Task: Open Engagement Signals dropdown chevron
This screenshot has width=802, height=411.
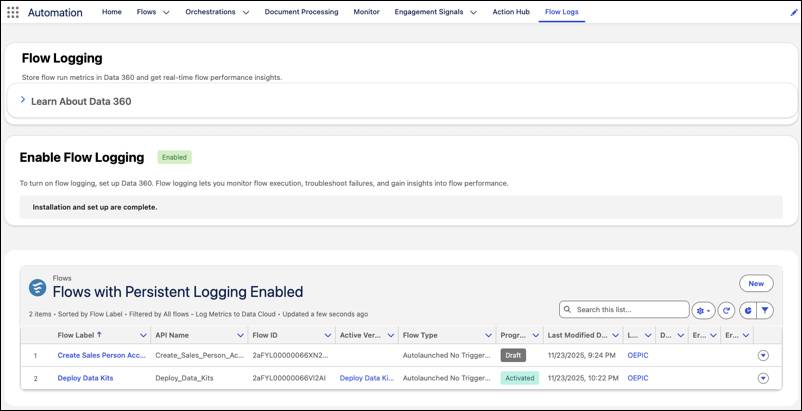Action: click(x=473, y=13)
